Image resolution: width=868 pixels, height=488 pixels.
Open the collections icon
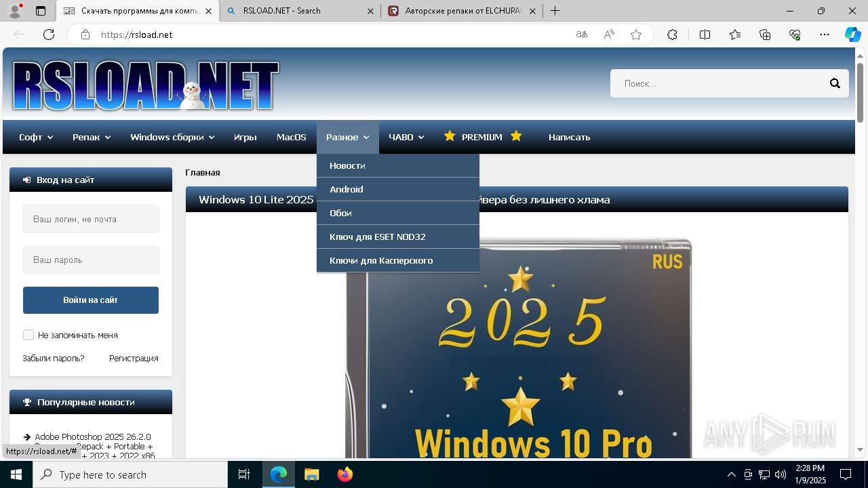coord(765,35)
